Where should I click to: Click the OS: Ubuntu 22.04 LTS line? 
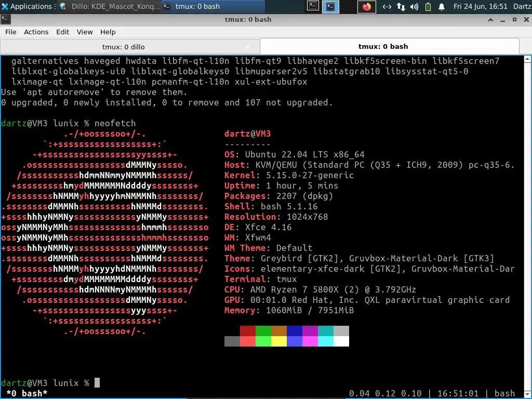294,154
